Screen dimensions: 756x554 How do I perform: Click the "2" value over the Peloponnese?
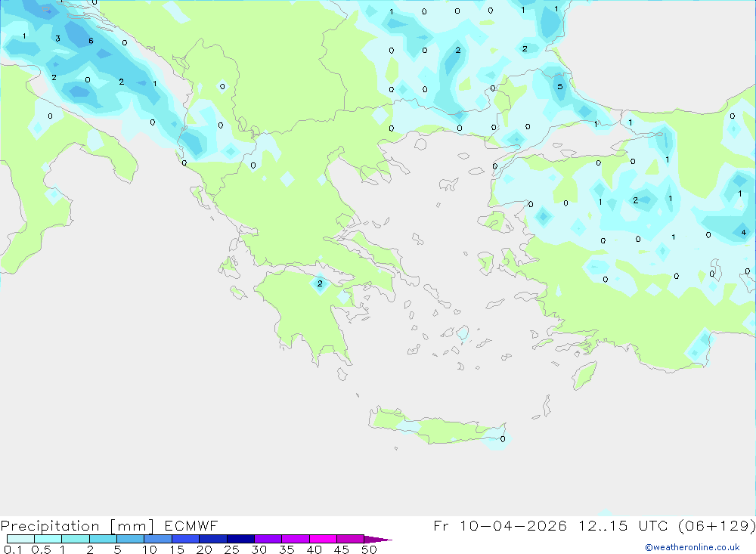tap(320, 283)
